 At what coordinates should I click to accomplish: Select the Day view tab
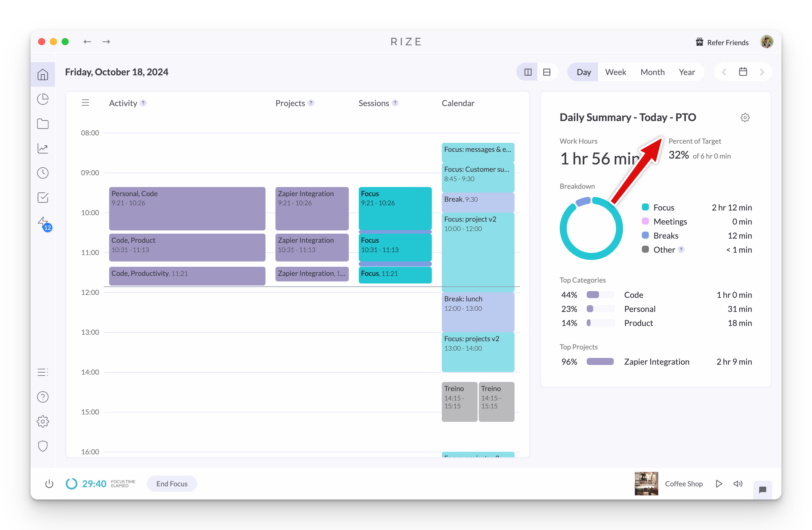click(x=583, y=72)
